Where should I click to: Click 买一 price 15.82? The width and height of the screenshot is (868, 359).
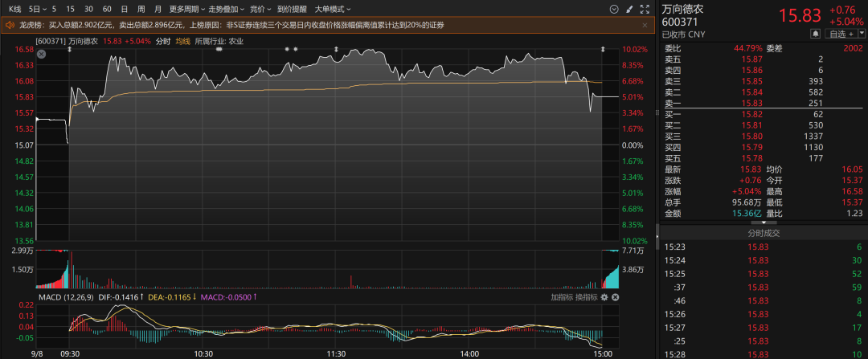(751, 114)
